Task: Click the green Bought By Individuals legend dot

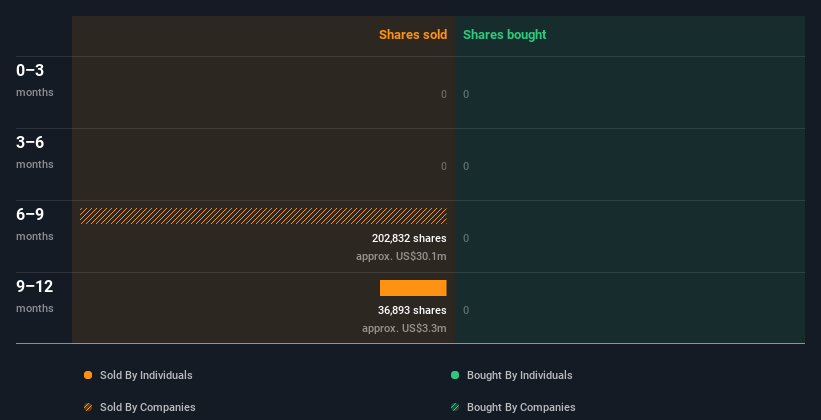Action: point(455,375)
